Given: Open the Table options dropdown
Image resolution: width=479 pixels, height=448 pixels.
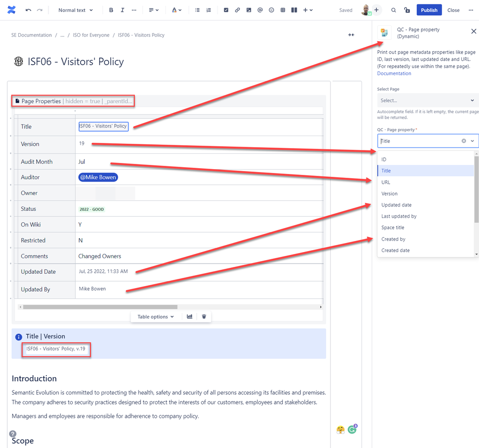Looking at the screenshot, I should click(155, 316).
